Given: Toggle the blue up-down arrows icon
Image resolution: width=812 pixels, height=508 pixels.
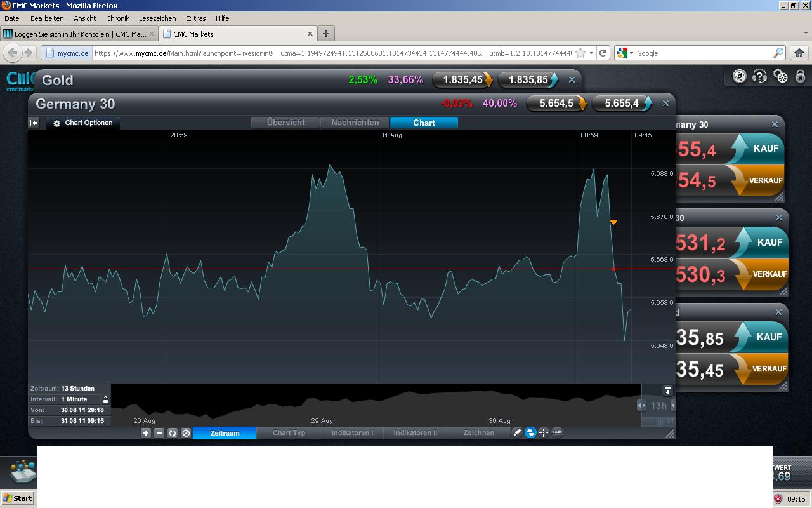Looking at the screenshot, I should point(530,432).
